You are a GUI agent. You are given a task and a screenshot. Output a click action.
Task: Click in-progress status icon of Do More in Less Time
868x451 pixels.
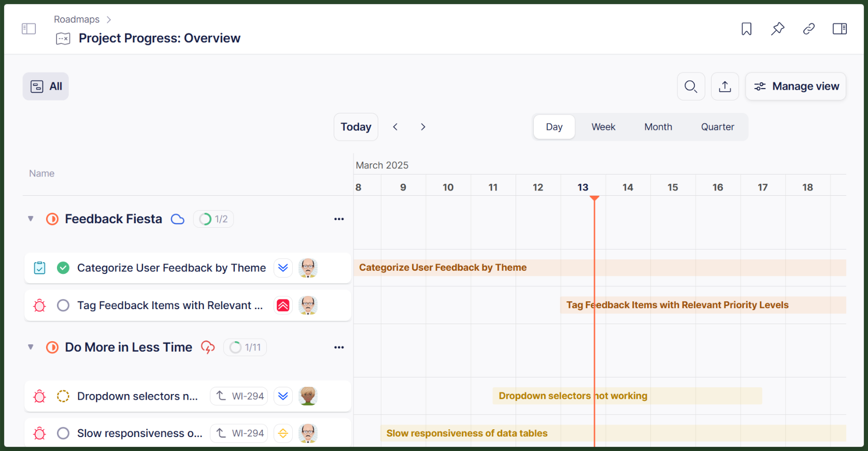tap(52, 347)
